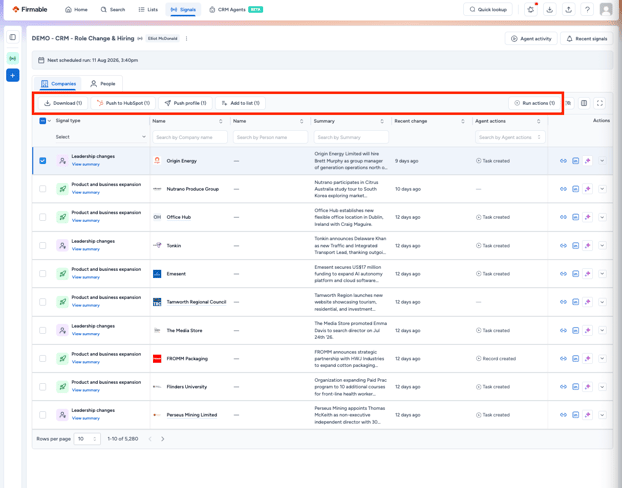The image size is (622, 488).
Task: Click the fullscreen expand icon
Action: 600,103
